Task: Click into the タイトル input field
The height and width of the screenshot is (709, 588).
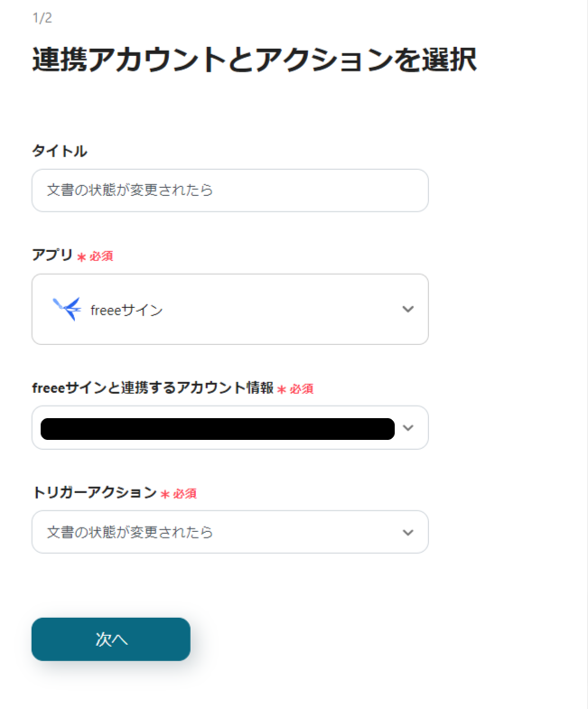Action: 229,191
